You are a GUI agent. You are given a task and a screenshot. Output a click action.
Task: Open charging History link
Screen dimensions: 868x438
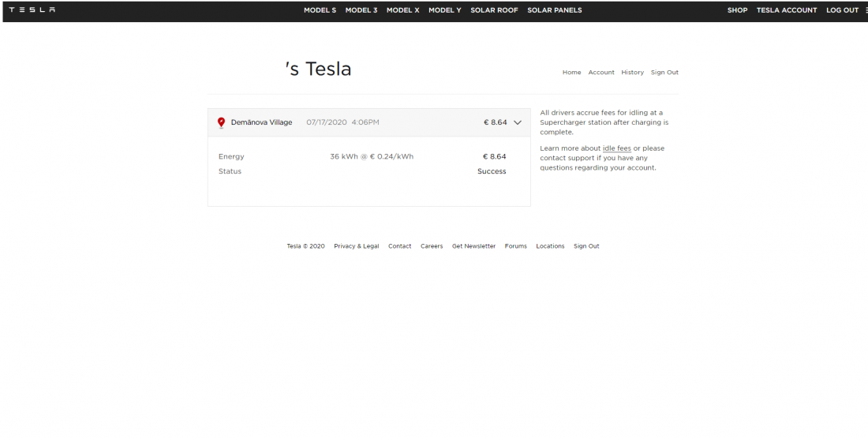click(632, 73)
